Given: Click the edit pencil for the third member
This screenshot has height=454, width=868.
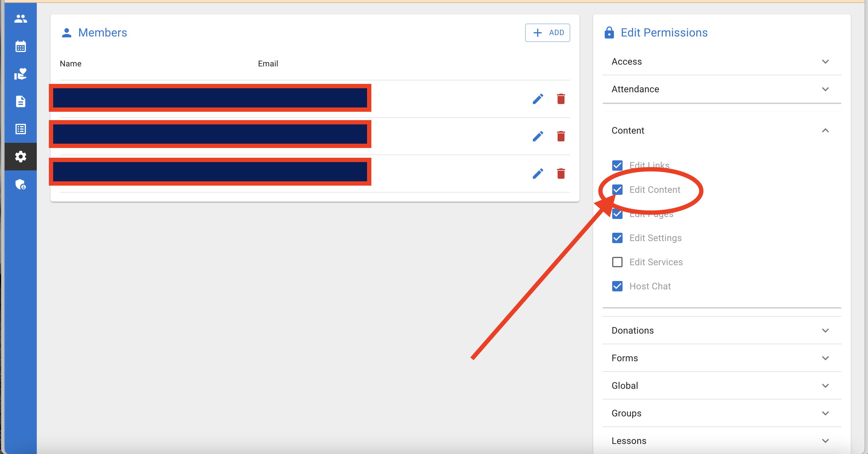Looking at the screenshot, I should 538,174.
